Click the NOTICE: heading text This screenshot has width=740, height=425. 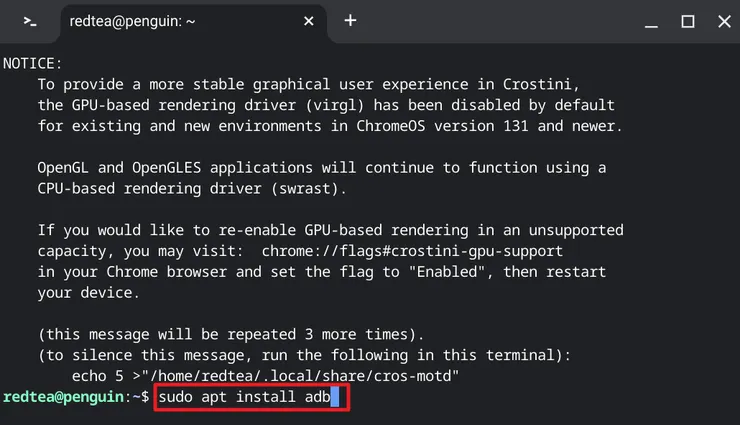click(33, 63)
